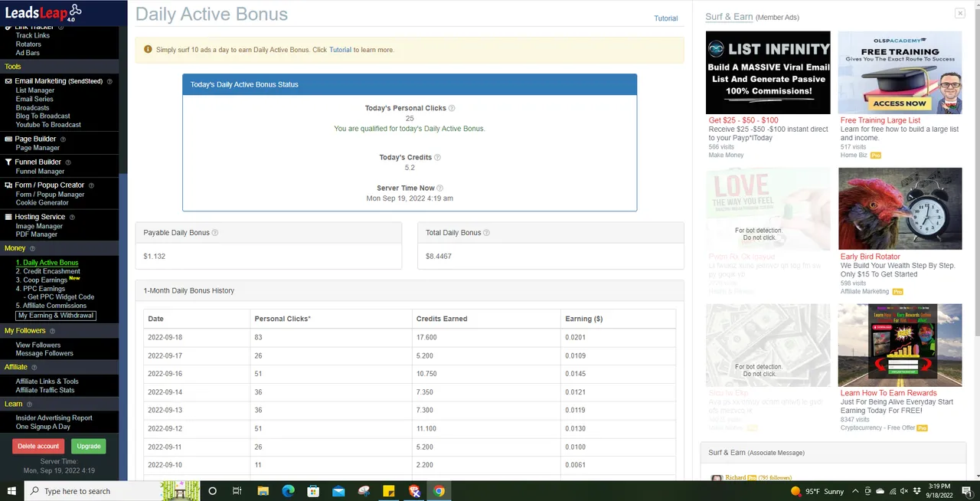Click Tutorial link inside yellow notice

pos(341,50)
